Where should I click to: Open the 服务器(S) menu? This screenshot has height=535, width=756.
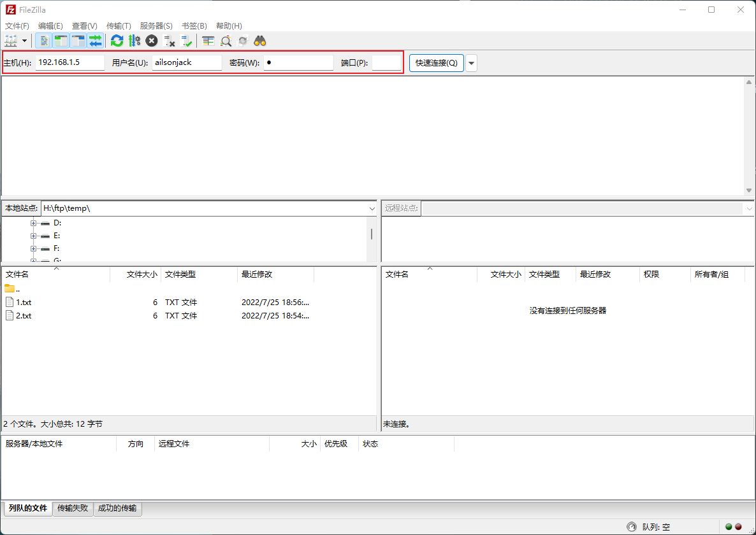coord(156,26)
